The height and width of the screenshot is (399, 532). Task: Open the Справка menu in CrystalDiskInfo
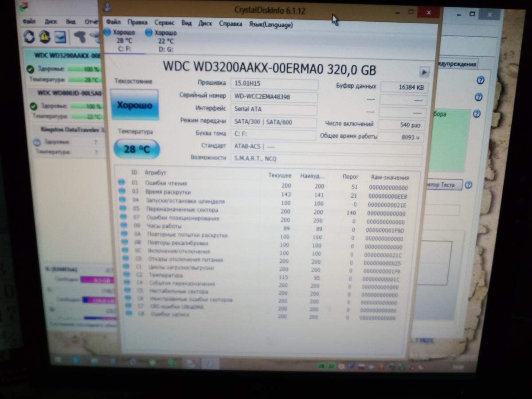click(231, 24)
